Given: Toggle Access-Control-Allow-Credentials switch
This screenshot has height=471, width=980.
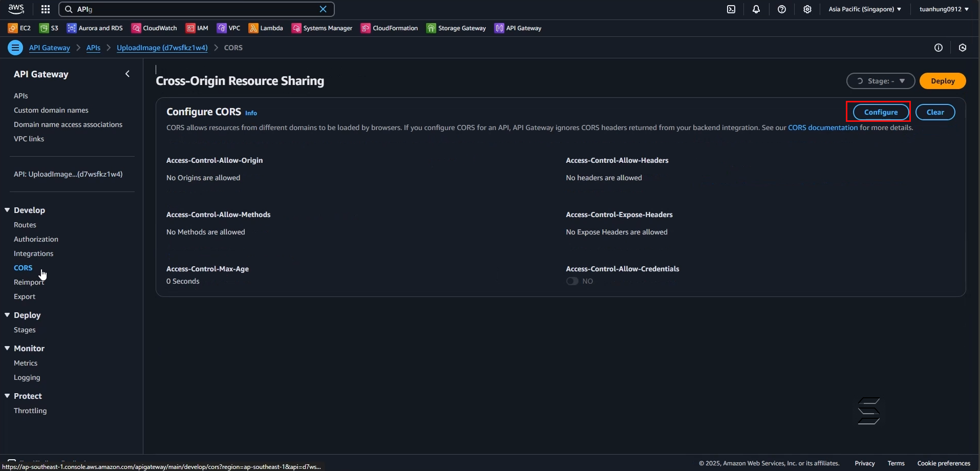Looking at the screenshot, I should pyautogui.click(x=572, y=281).
